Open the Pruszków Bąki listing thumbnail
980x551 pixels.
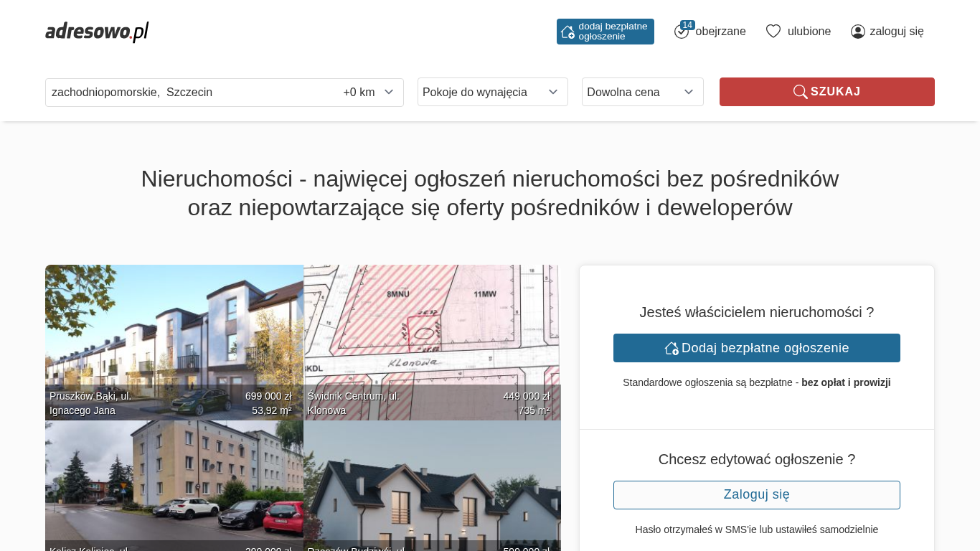(174, 330)
